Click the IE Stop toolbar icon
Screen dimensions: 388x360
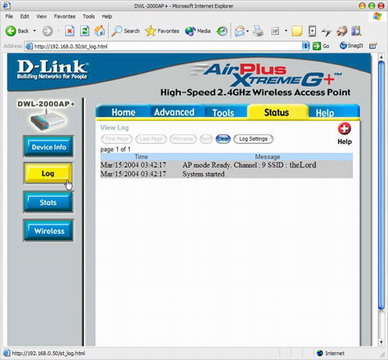pos(69,31)
